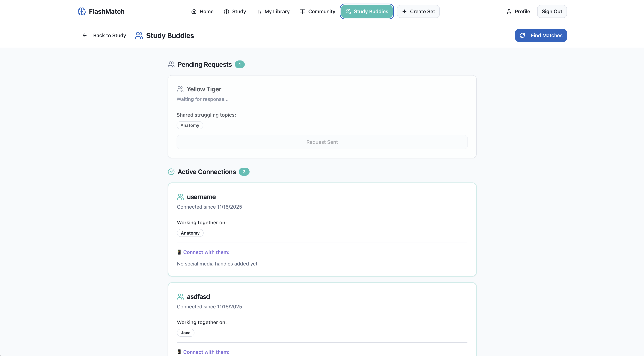Open the Home nav item

click(202, 11)
